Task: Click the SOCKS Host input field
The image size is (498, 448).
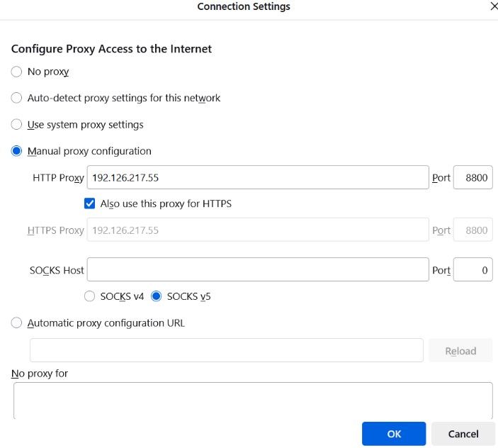Action: [x=258, y=270]
